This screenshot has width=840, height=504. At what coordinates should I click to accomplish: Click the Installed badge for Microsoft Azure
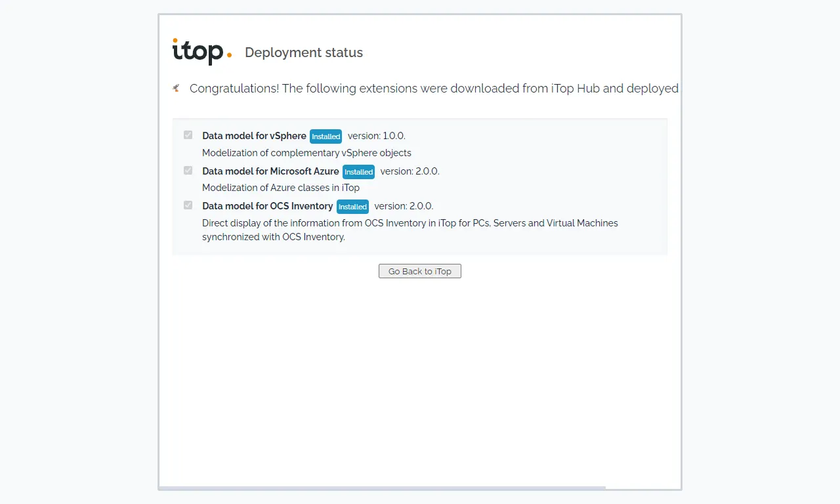pyautogui.click(x=359, y=172)
